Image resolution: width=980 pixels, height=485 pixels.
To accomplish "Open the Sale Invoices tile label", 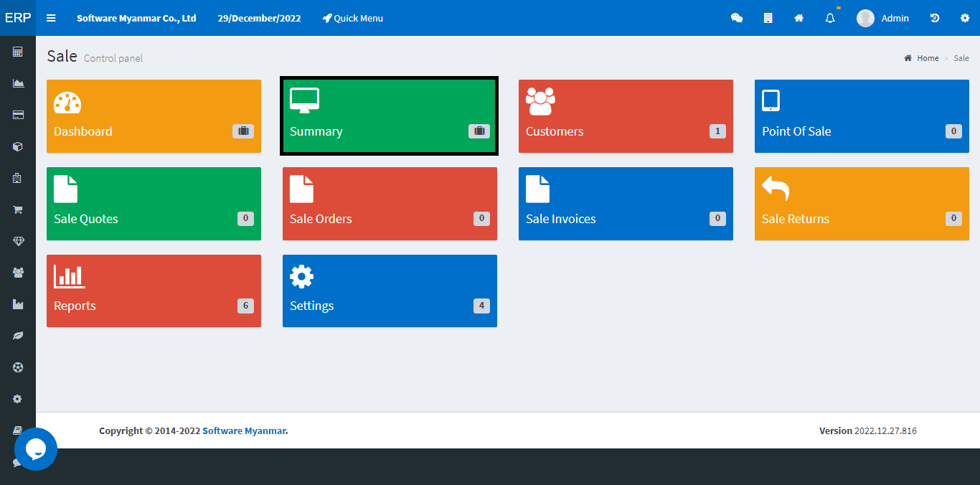I will [561, 219].
